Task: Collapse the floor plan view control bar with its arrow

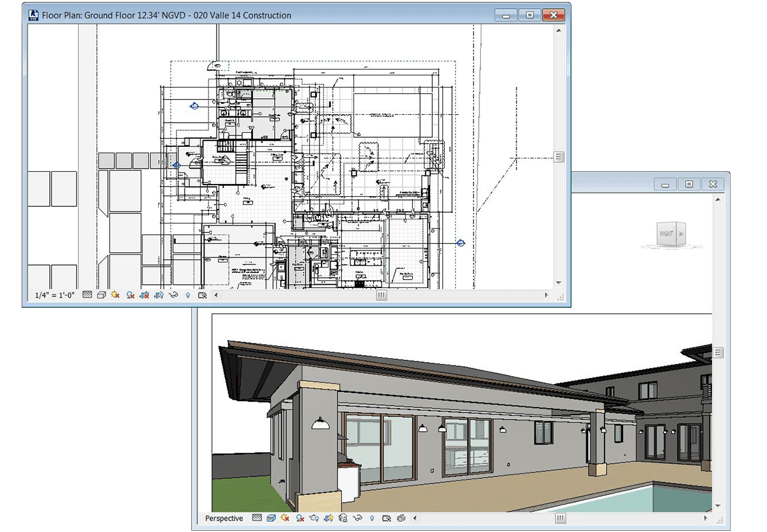Action: pyautogui.click(x=215, y=295)
